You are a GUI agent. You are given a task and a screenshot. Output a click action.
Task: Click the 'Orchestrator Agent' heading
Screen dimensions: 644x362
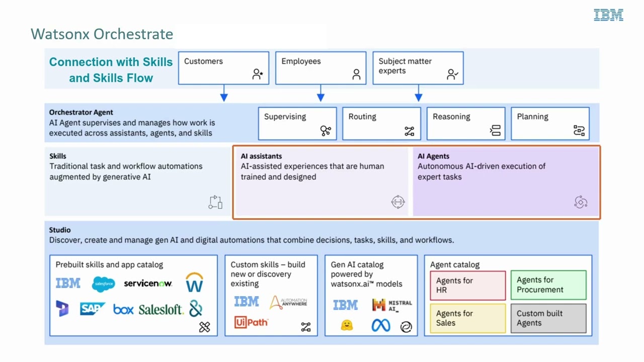click(x=81, y=112)
